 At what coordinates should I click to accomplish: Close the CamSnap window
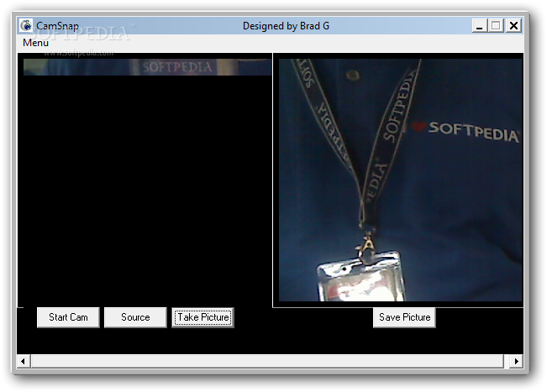[513, 26]
